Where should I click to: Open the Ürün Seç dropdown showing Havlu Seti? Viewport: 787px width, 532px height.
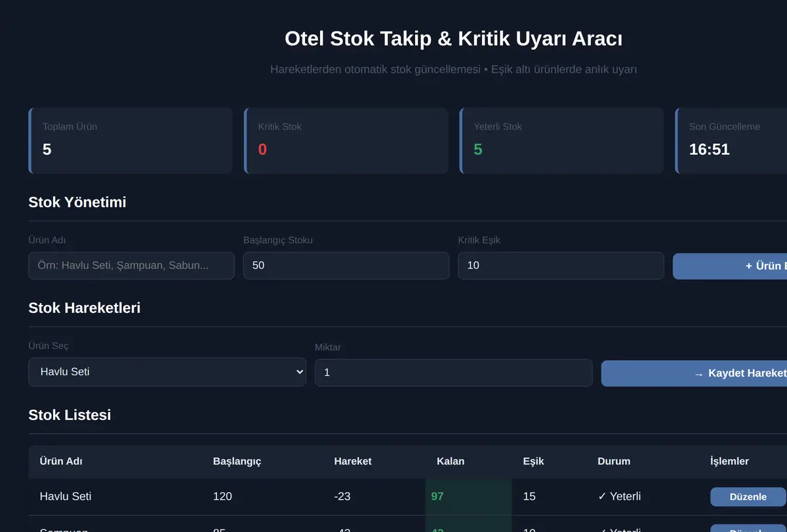coord(167,372)
